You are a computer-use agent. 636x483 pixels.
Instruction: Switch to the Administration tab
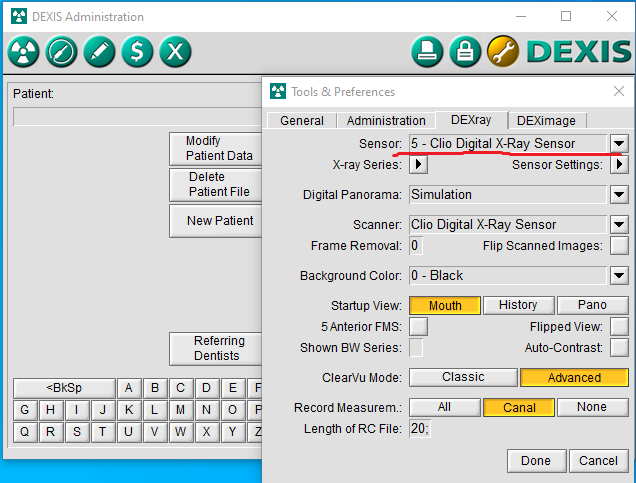[386, 120]
